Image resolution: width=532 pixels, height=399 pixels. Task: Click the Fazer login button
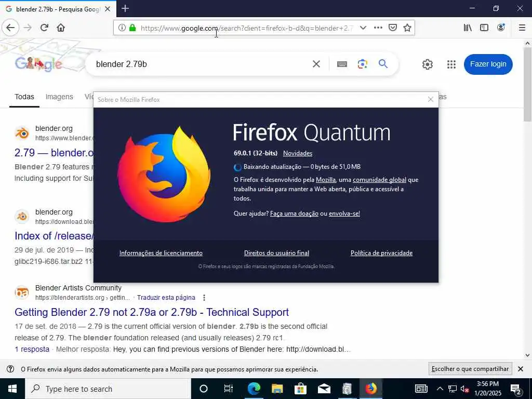point(488,64)
